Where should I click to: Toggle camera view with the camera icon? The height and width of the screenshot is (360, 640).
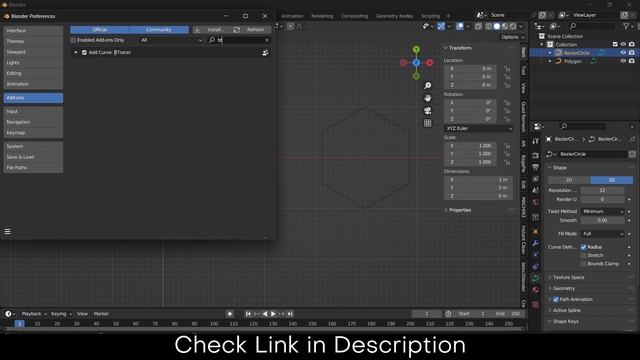[427, 111]
